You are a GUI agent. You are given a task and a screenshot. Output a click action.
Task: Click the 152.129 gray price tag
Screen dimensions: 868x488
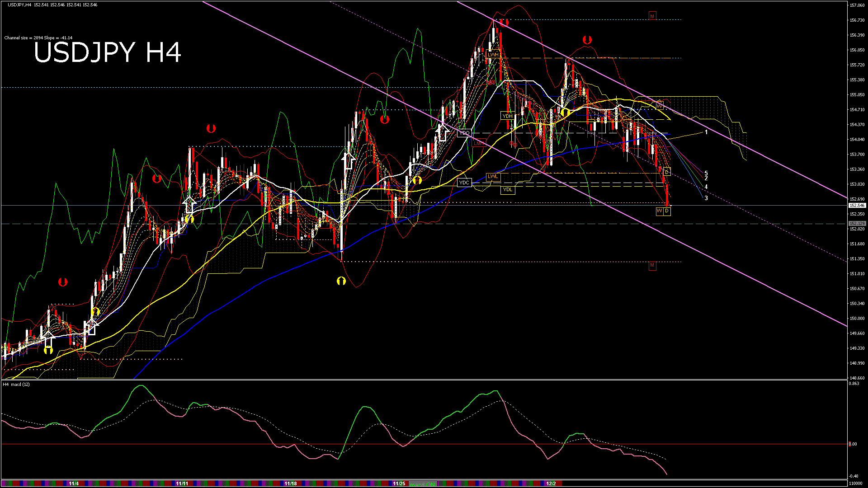click(x=857, y=224)
